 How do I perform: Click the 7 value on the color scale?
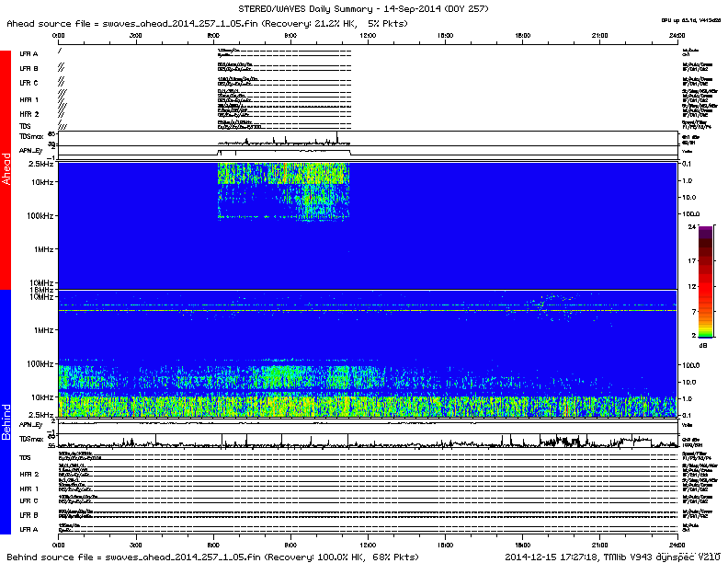coord(694,311)
